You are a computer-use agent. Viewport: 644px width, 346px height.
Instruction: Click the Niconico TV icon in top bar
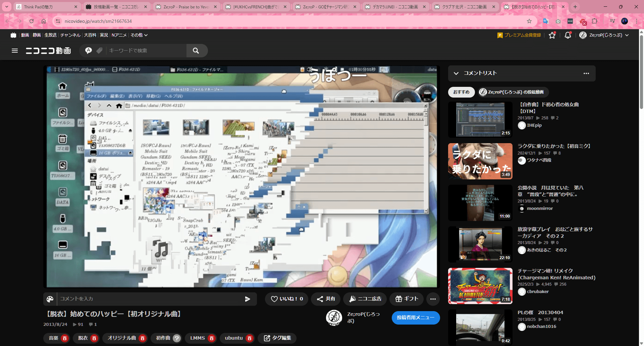13,35
